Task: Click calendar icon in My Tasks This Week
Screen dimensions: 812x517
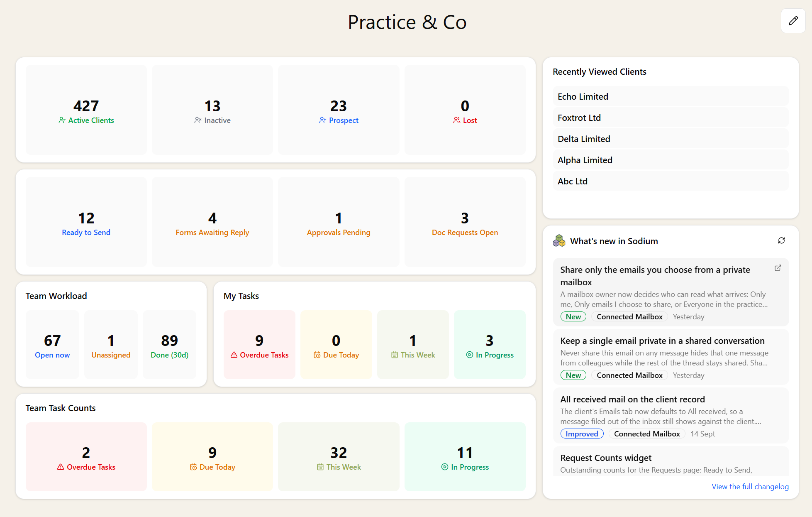Action: click(x=395, y=355)
